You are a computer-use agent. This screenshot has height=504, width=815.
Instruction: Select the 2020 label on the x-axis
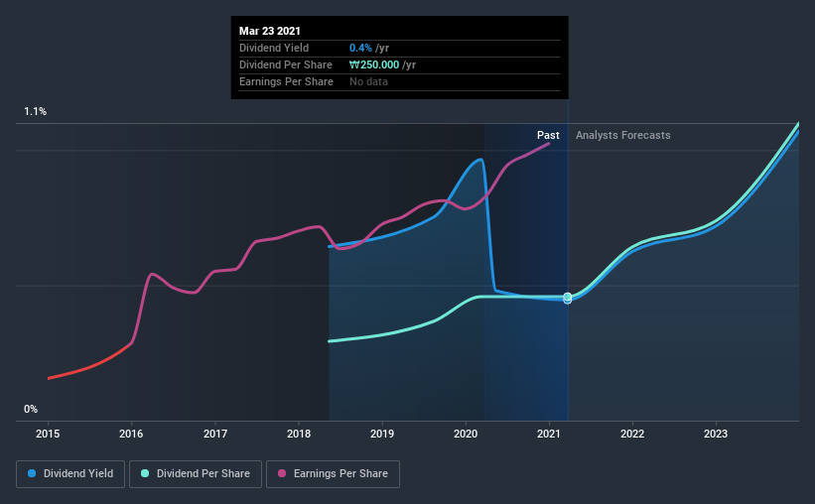(466, 434)
